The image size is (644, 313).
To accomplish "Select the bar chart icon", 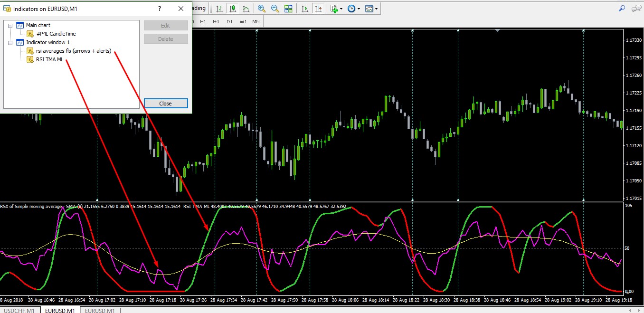I will [x=219, y=9].
